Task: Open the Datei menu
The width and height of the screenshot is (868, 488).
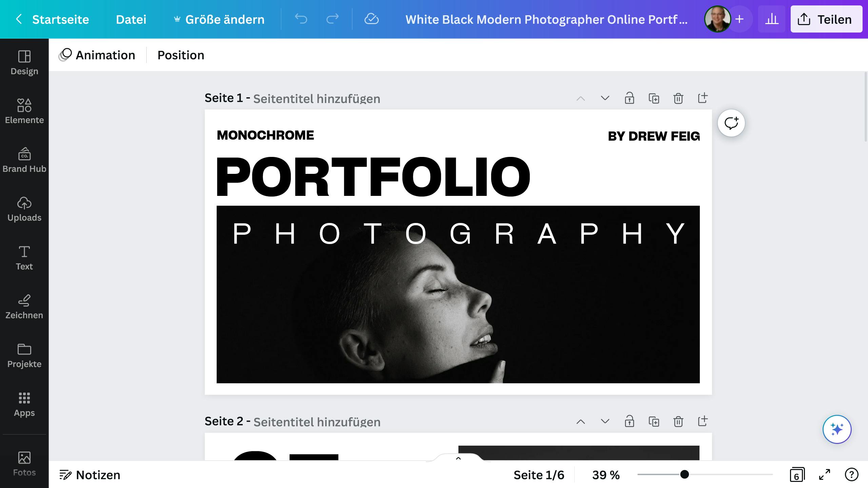Action: click(131, 19)
